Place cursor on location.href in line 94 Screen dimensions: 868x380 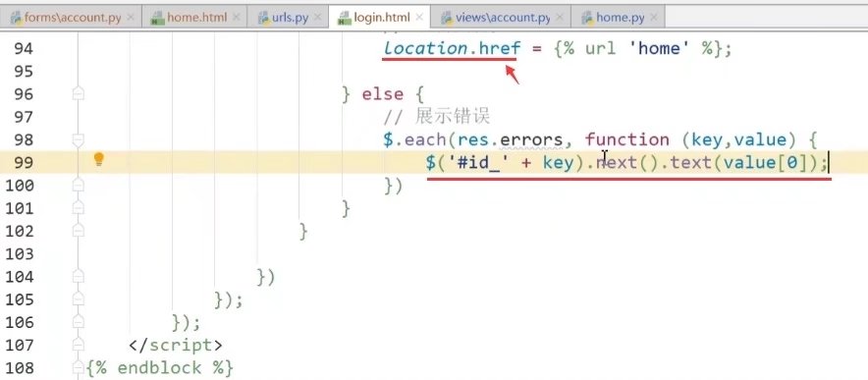click(450, 49)
